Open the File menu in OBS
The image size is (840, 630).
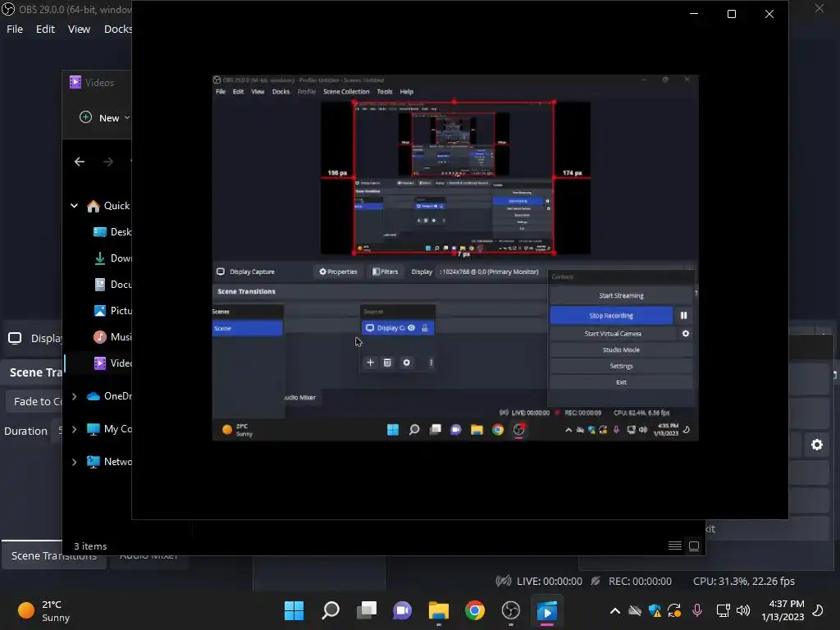click(15, 29)
